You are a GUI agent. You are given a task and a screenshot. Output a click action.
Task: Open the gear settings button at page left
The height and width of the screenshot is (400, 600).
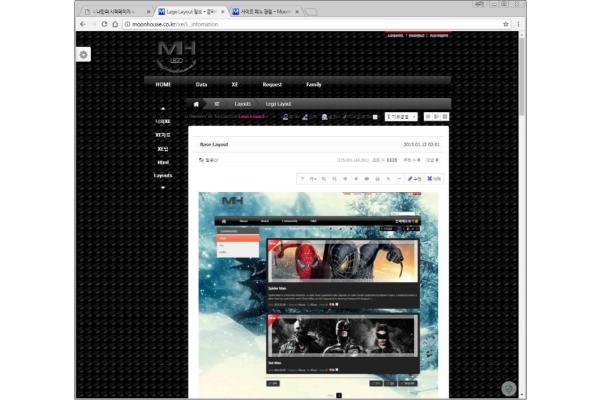pos(83,55)
